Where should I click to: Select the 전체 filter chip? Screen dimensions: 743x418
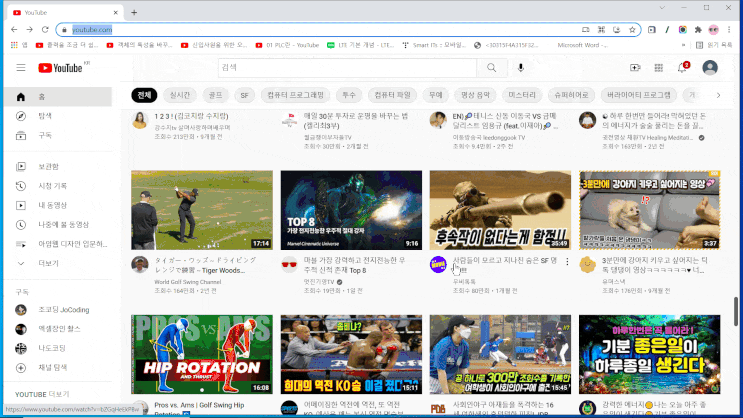(x=144, y=95)
